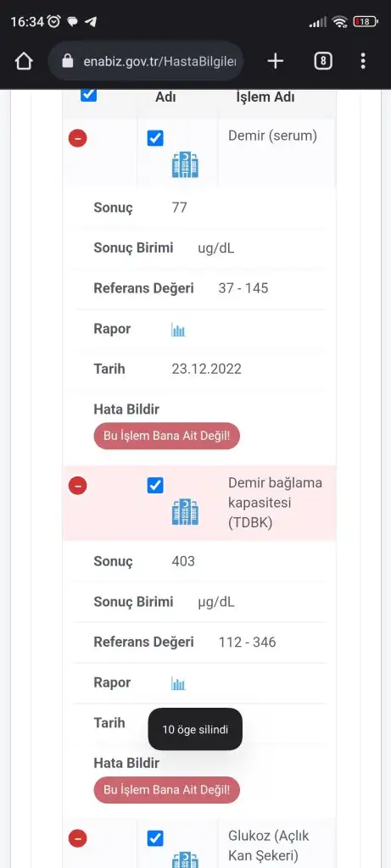
Task: View the Rapor chart for the TDBK result
Action: pos(178,684)
